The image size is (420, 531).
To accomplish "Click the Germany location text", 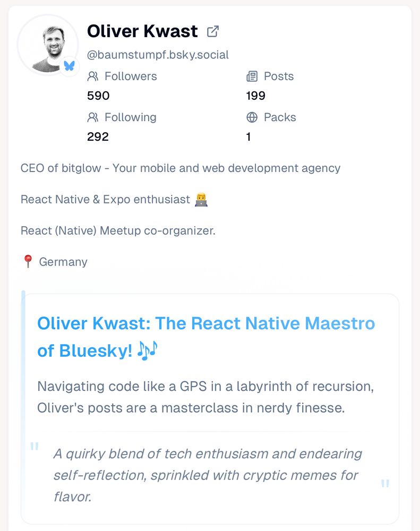I will (x=64, y=261).
